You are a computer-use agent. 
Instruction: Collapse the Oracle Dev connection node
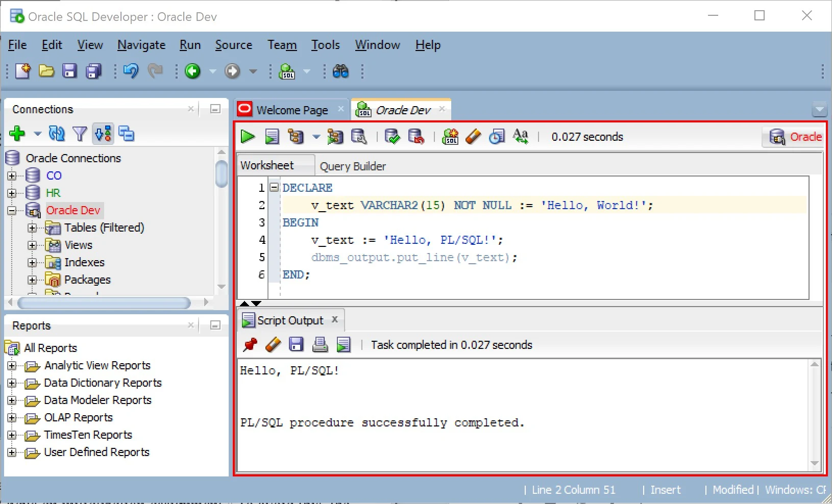[12, 211]
